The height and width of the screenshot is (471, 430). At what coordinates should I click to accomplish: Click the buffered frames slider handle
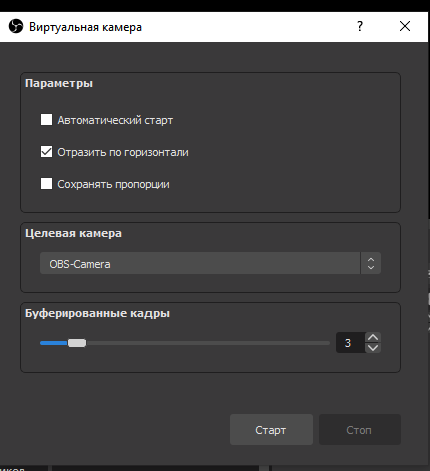coord(77,343)
